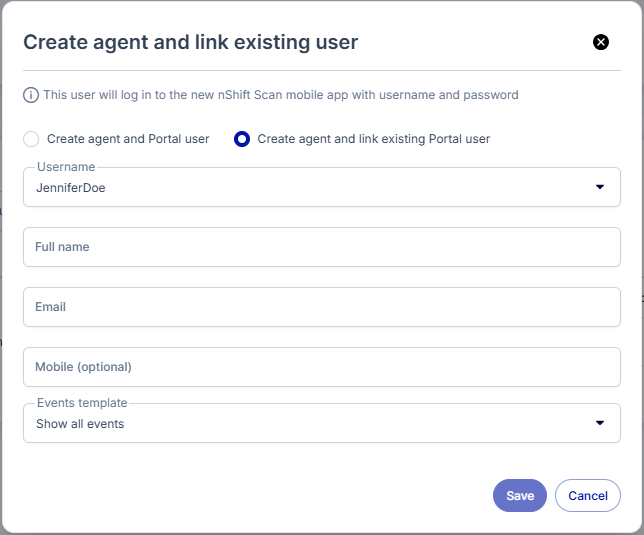This screenshot has height=535, width=644.
Task: Click the "Create agent and link existing Portal user" label
Action: (x=374, y=139)
